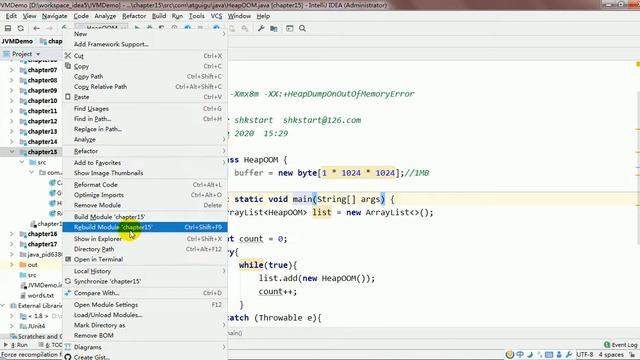Choose Copy Relative Path
The height and width of the screenshot is (360, 640).
pyautogui.click(x=145, y=87)
